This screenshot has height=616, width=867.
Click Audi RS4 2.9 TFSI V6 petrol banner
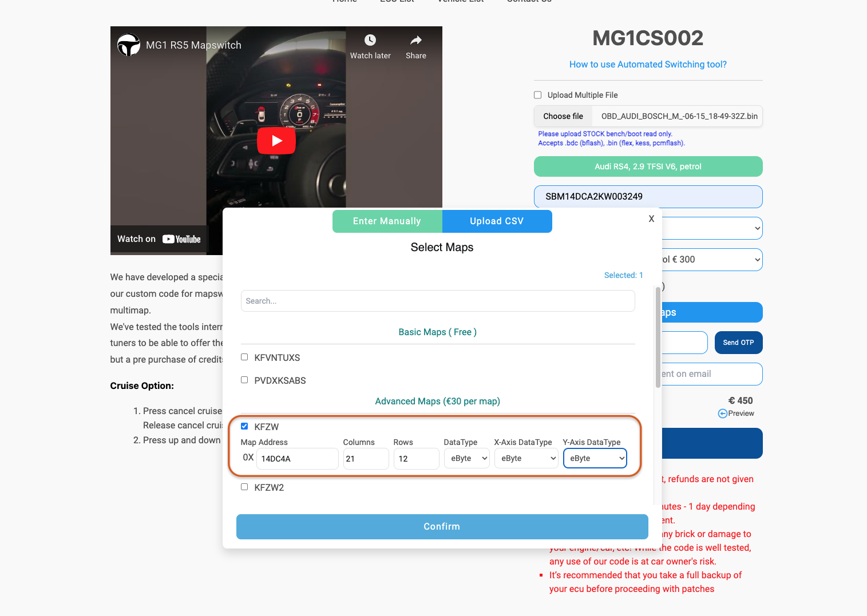(x=648, y=166)
